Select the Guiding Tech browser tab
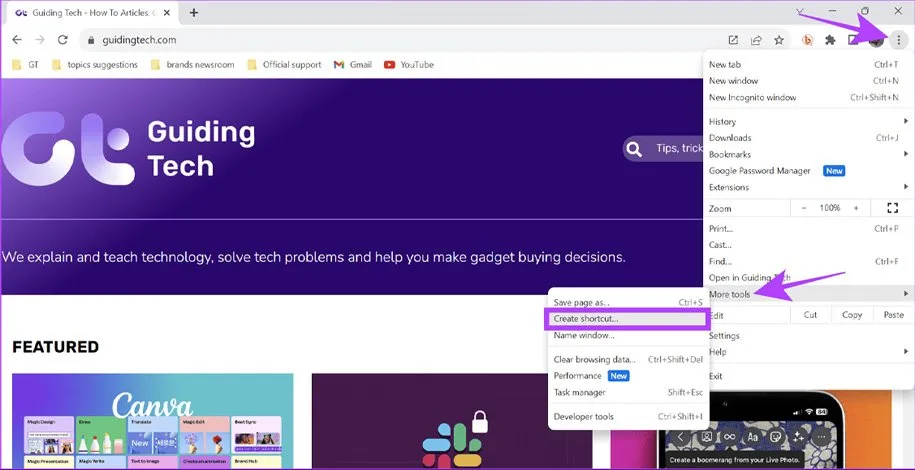 pos(93,13)
